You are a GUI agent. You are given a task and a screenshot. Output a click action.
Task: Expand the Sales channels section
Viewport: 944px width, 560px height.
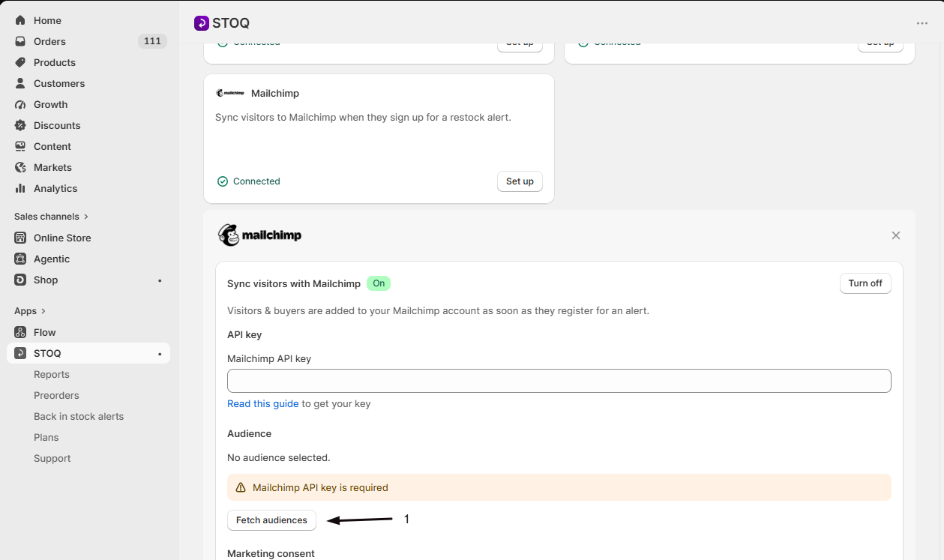pos(51,217)
